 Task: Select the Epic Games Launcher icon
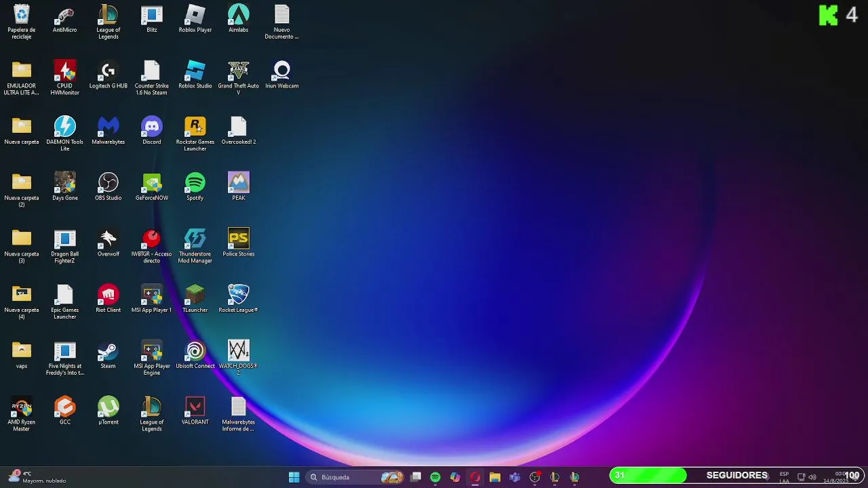coord(65,302)
